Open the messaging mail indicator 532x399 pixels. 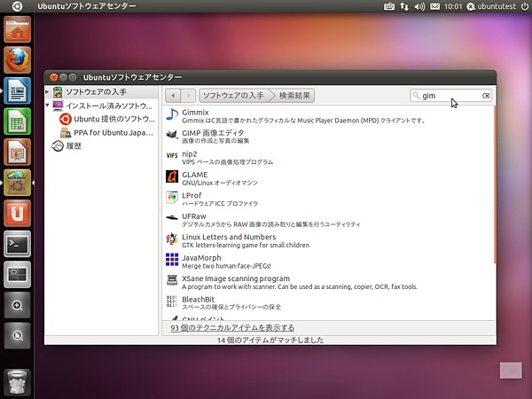[x=435, y=6]
